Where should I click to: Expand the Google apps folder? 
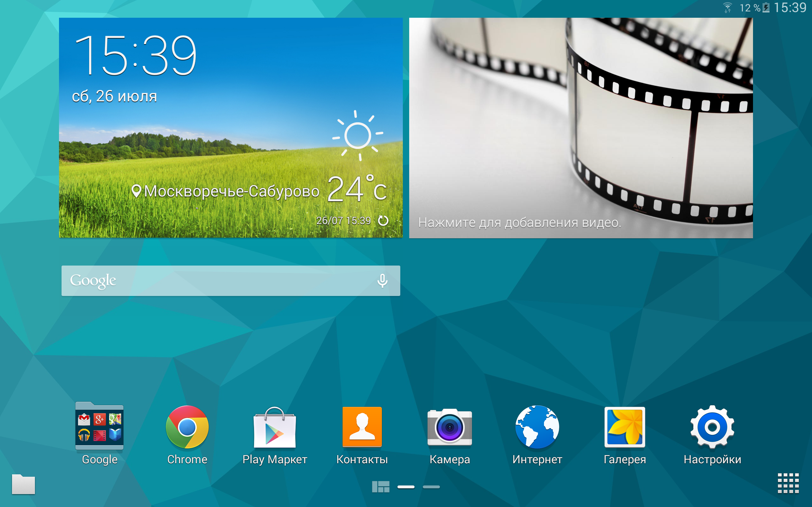(x=99, y=427)
